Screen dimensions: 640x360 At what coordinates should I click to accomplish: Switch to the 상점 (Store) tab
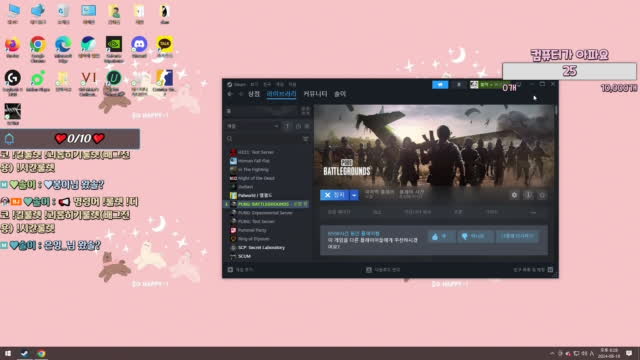click(254, 94)
